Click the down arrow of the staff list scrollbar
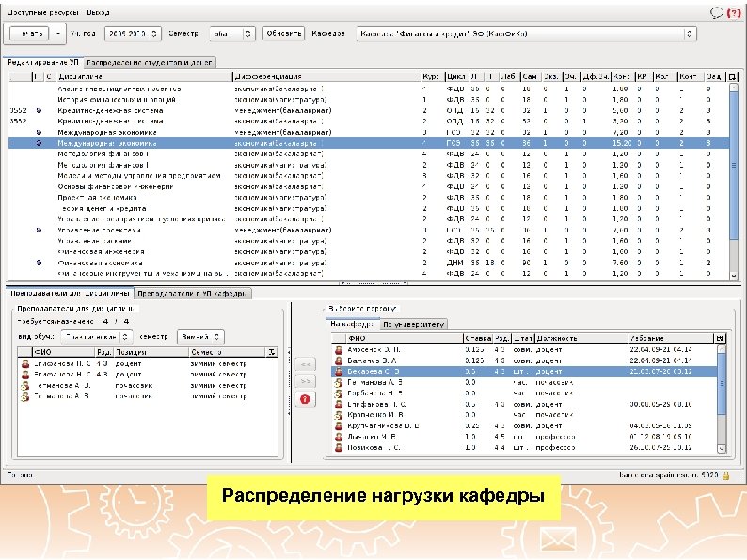 722,449
